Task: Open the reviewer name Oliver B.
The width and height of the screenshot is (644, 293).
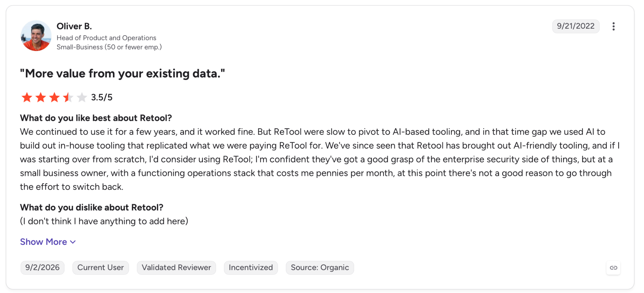Action: tap(74, 26)
